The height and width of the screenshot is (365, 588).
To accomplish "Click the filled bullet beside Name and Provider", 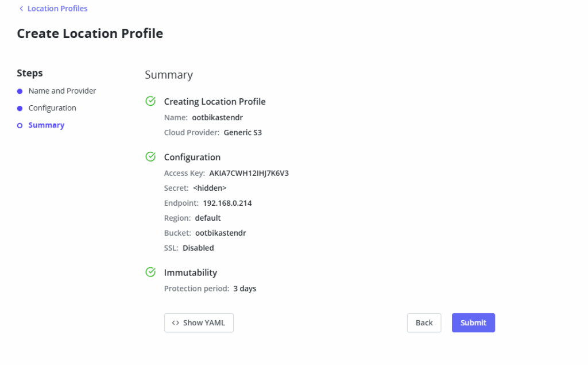I will tap(21, 90).
